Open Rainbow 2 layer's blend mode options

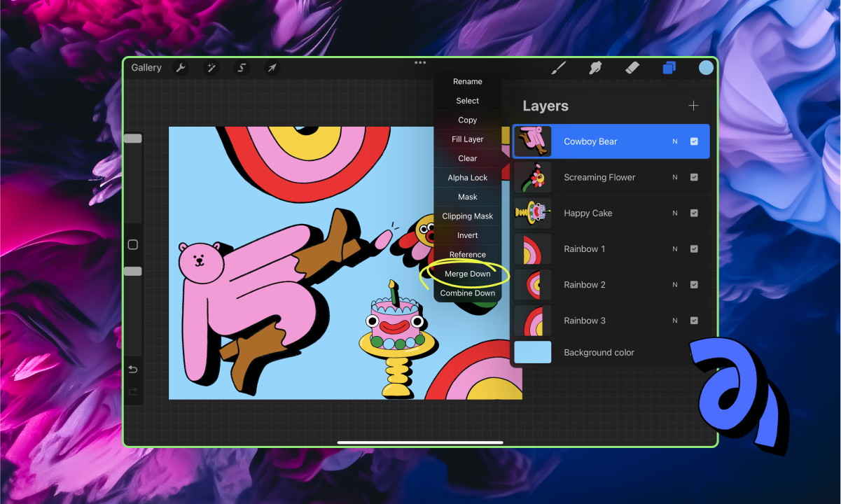click(674, 284)
